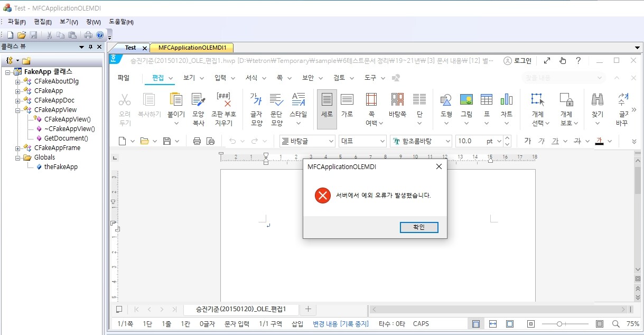Screen dimensions: 644x335
Task: Click the 도형 shapes icon
Action: 446,99
